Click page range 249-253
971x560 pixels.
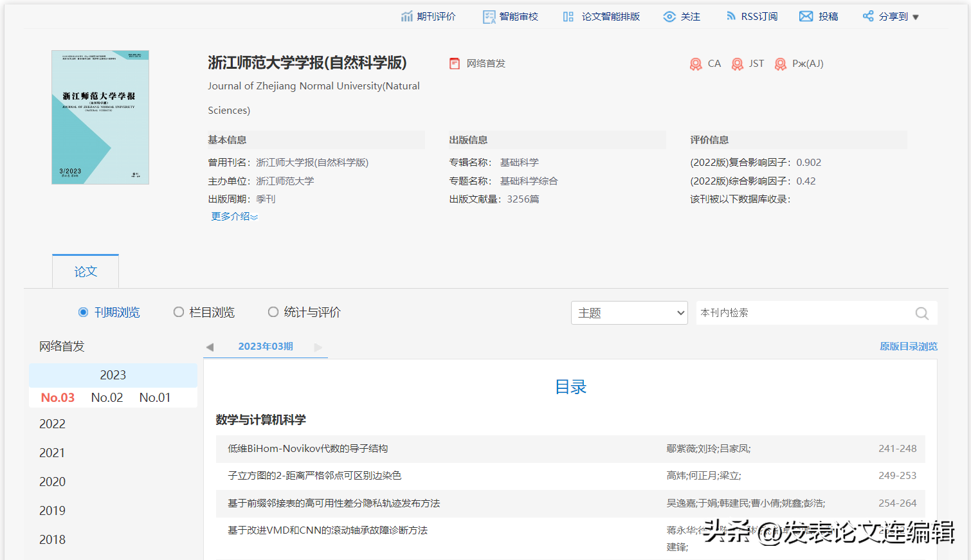point(898,476)
